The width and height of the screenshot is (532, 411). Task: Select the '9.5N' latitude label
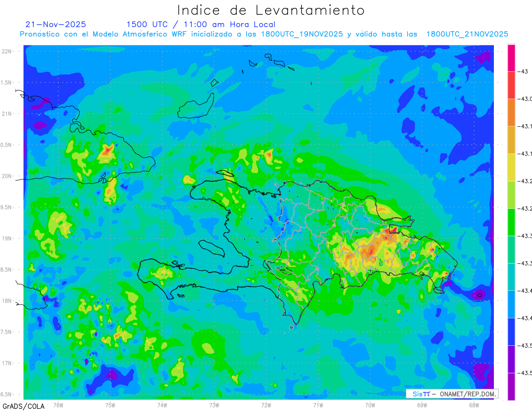click(x=6, y=207)
